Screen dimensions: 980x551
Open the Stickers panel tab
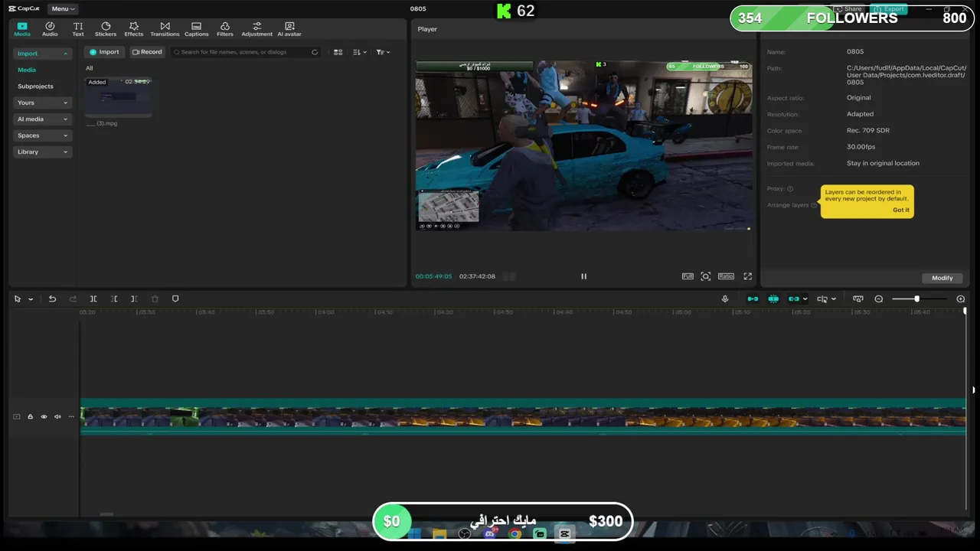[106, 29]
